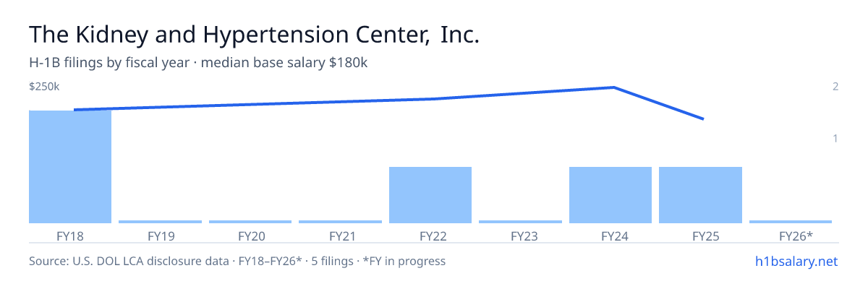Click the FY26* axis label
868x289 pixels.
796,236
